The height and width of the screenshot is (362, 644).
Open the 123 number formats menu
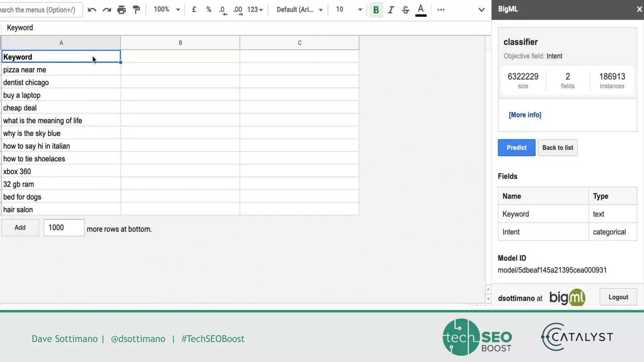[255, 10]
